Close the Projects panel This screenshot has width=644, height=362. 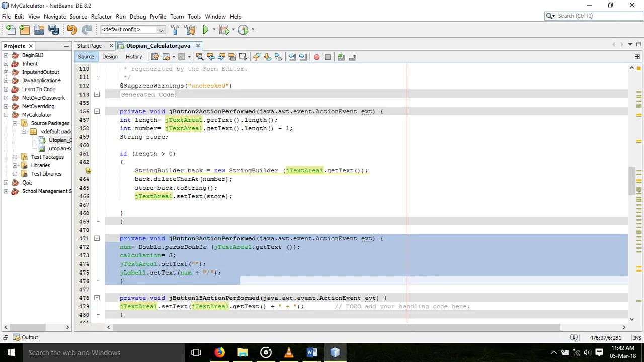click(x=30, y=46)
